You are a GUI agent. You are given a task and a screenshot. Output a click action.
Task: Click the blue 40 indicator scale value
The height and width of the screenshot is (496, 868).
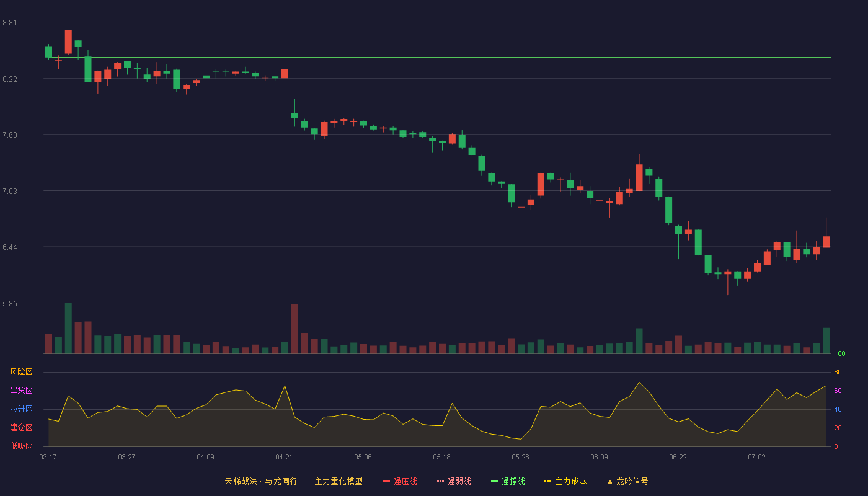click(838, 409)
